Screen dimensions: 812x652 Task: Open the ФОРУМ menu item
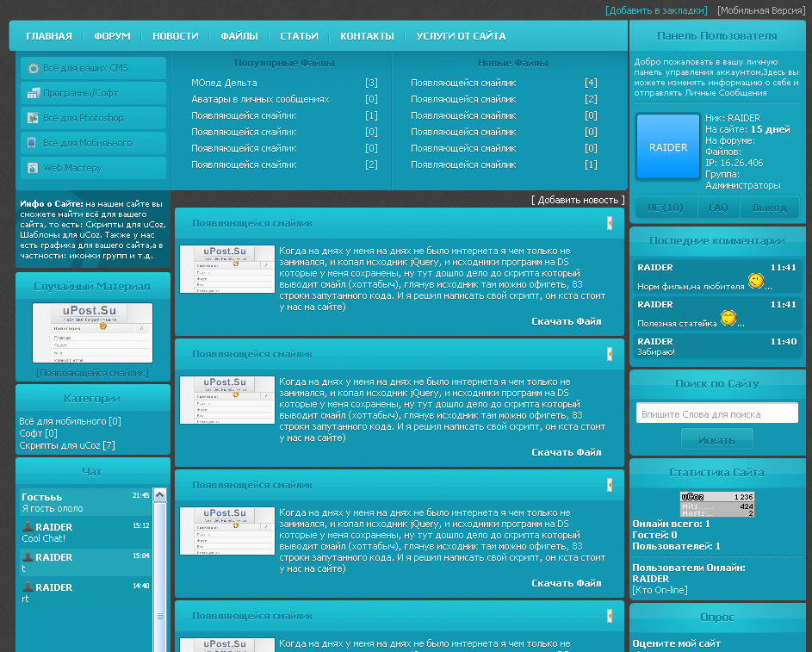112,36
